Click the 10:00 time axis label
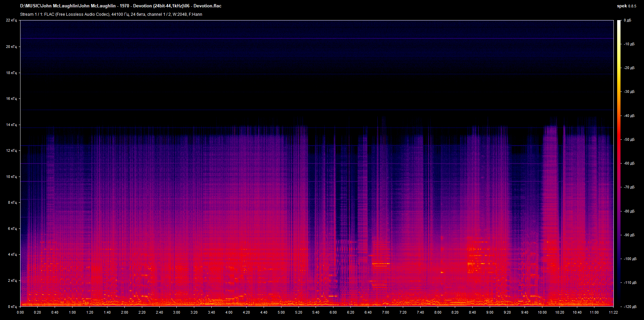Image resolution: width=644 pixels, height=320 pixels. pos(542,312)
